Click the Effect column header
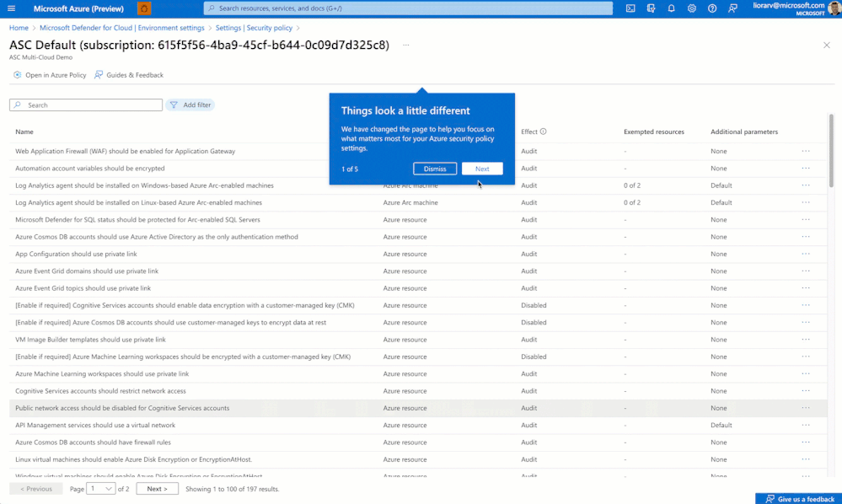The width and height of the screenshot is (842, 504). (529, 132)
